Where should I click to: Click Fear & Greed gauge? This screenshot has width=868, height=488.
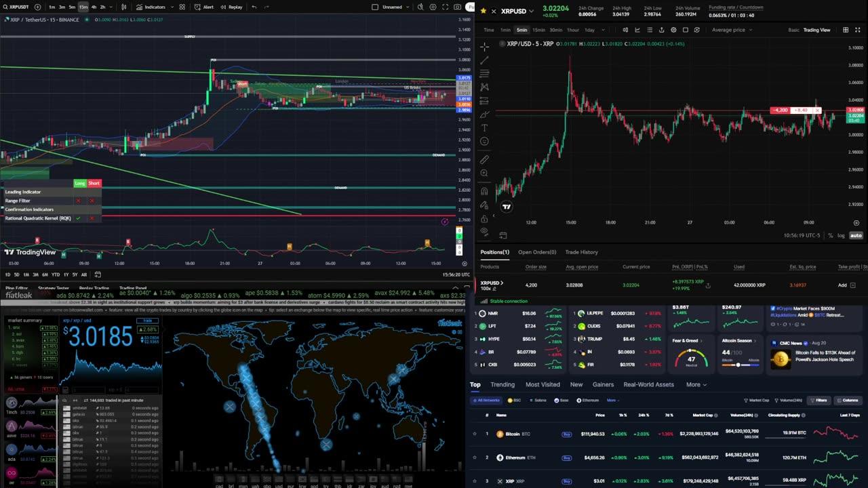(x=690, y=359)
